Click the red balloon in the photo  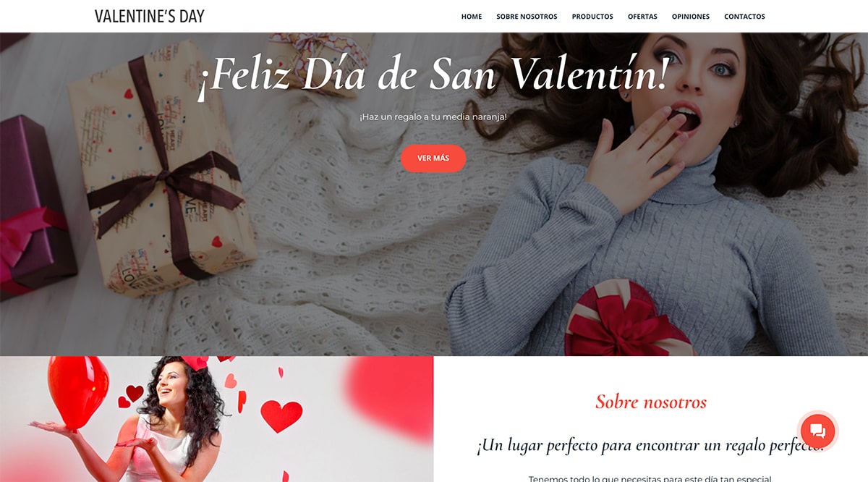[x=78, y=390]
